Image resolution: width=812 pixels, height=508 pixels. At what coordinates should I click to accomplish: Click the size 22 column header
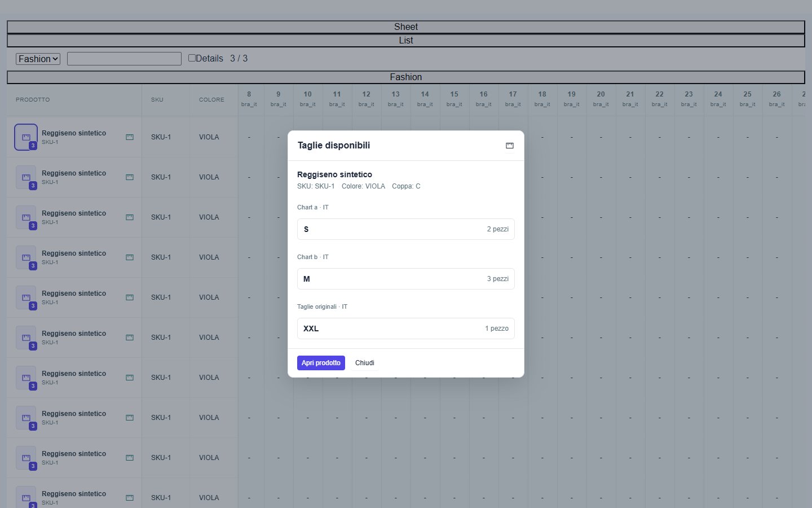[660, 99]
